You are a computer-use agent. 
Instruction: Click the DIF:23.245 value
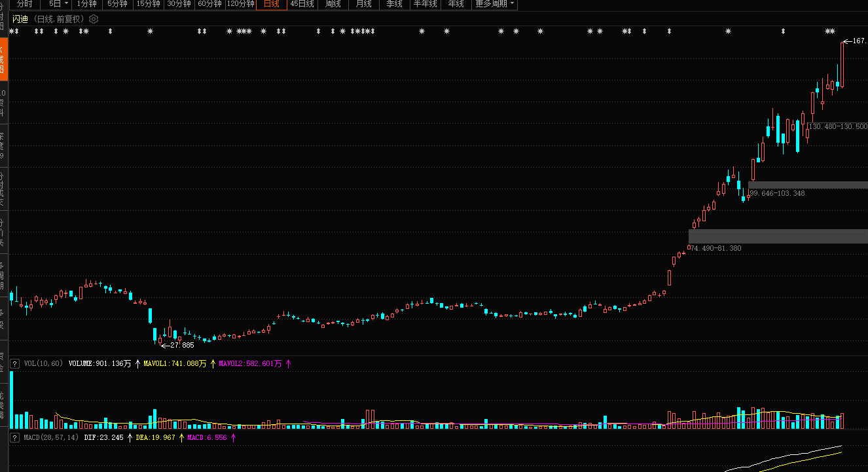[x=103, y=437]
